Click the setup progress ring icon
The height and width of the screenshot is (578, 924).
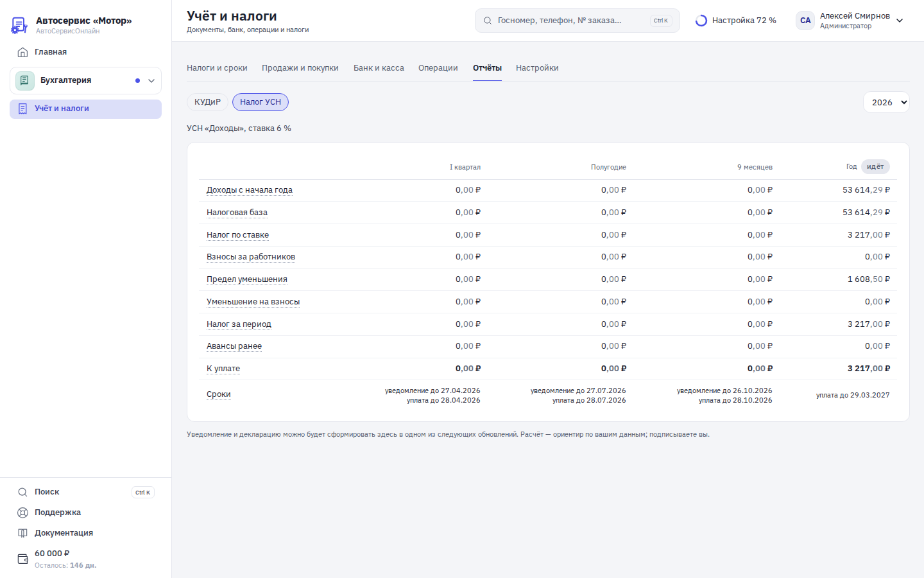(x=701, y=21)
